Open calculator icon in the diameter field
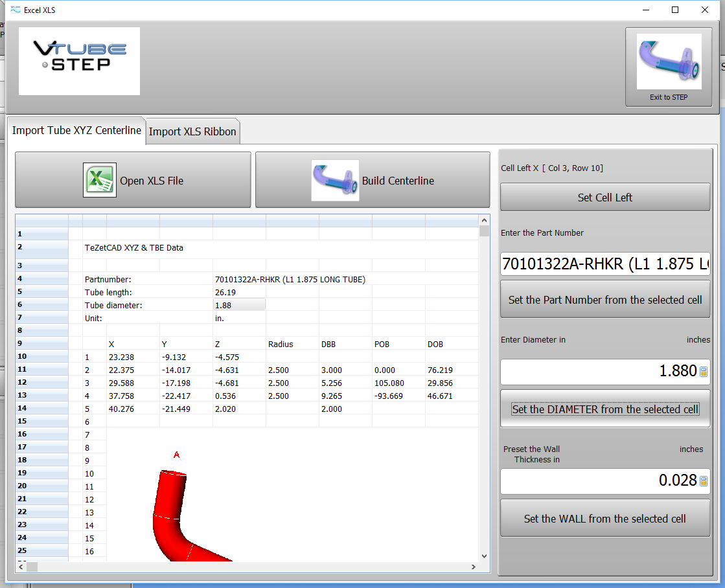 tap(704, 372)
